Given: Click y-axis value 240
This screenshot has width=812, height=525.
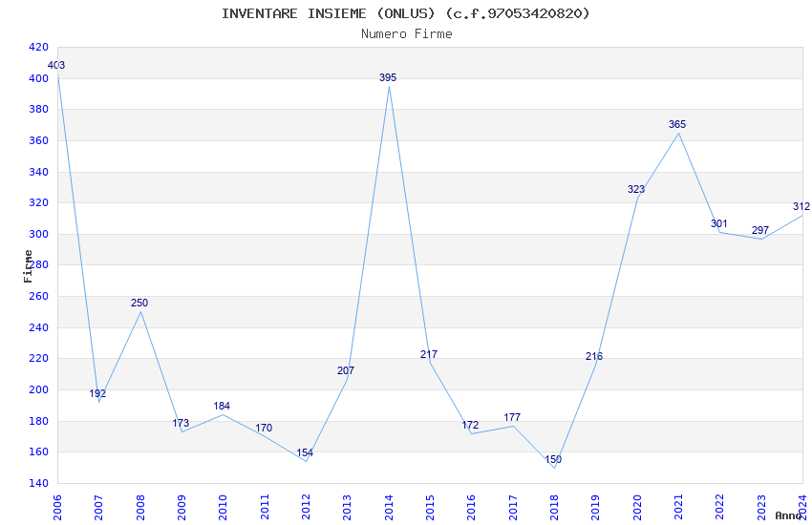Looking at the screenshot, I should tap(38, 327).
